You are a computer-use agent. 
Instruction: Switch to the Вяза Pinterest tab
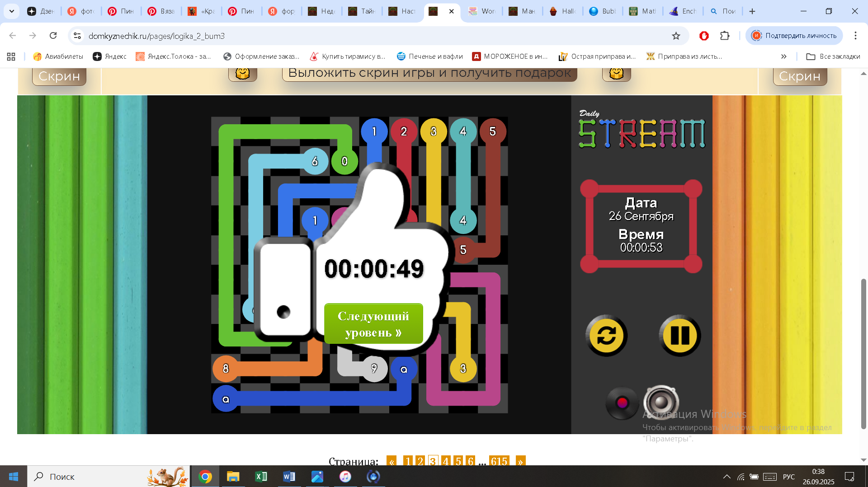point(161,11)
